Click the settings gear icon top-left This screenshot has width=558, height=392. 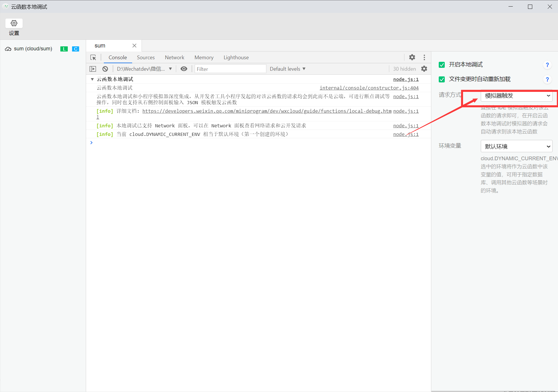(14, 23)
